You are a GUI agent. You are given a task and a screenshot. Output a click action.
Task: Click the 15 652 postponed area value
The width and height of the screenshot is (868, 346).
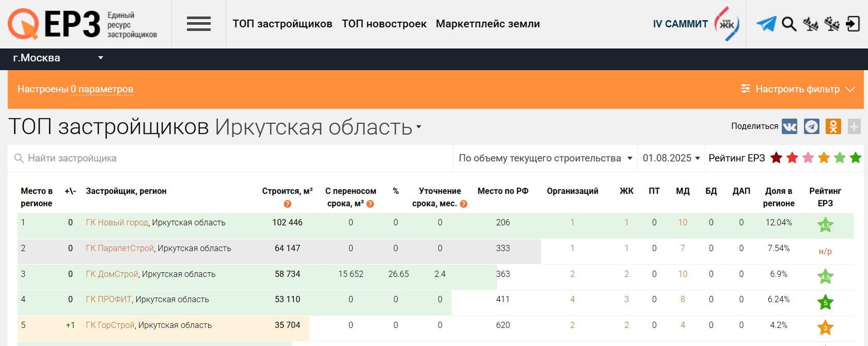tap(351, 274)
